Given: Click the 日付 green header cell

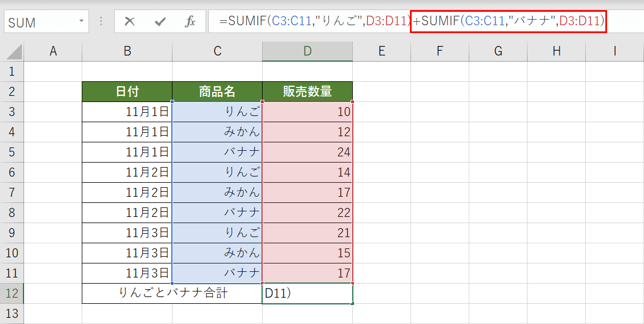Looking at the screenshot, I should pos(127,91).
